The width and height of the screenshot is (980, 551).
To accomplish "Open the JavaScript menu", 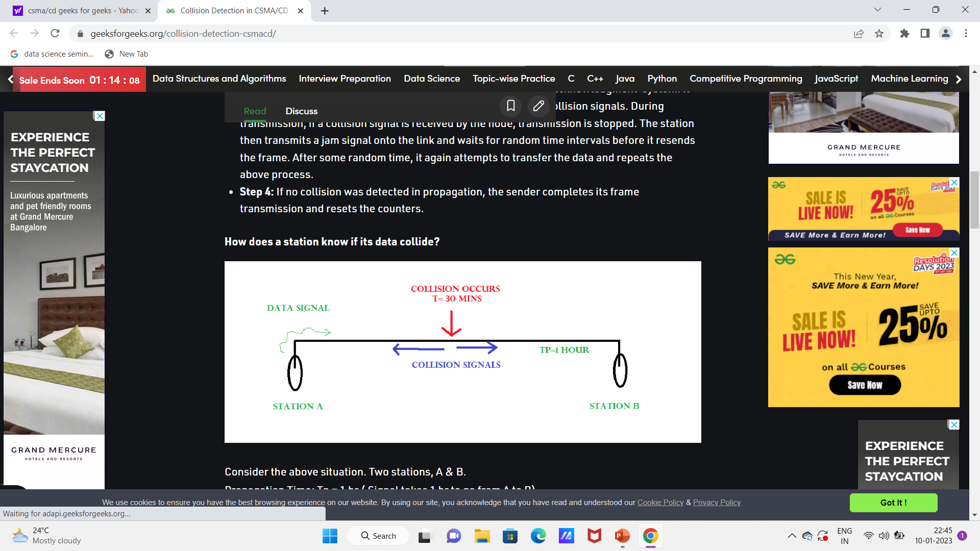I will pos(836,79).
